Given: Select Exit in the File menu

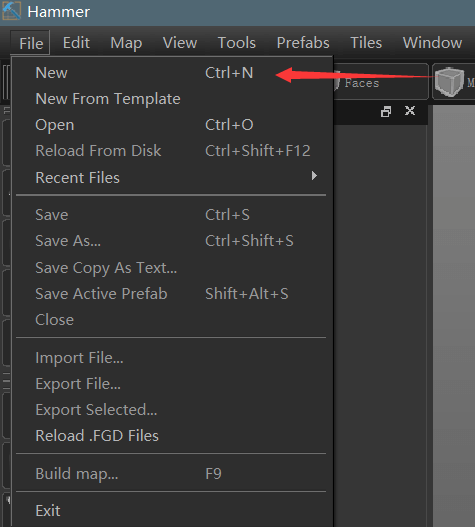Looking at the screenshot, I should 171,511.
